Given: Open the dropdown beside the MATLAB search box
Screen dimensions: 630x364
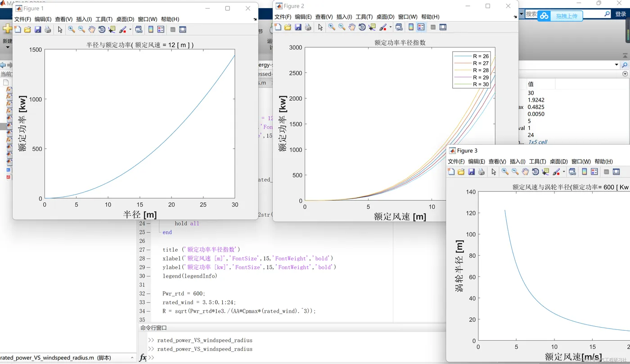Looking at the screenshot, I should click(522, 14).
